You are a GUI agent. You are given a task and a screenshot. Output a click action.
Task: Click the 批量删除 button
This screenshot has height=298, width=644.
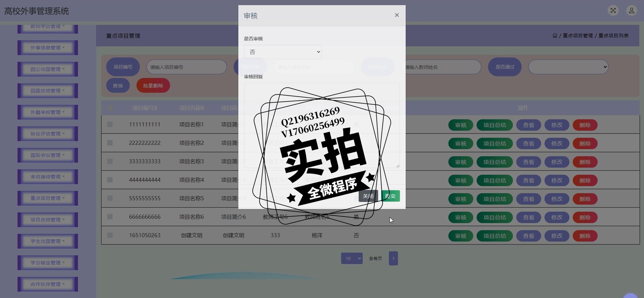point(153,86)
